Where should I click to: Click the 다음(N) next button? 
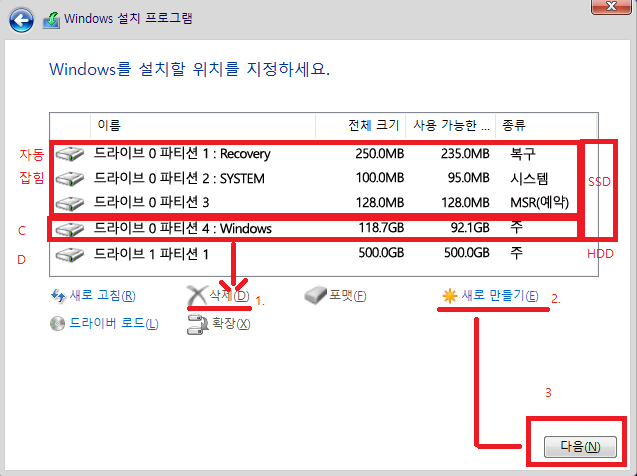(580, 447)
